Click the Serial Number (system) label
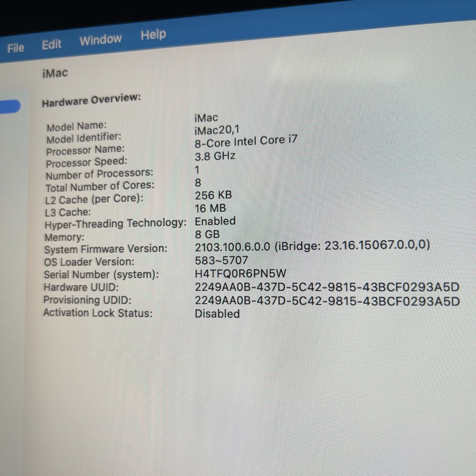 point(102,274)
